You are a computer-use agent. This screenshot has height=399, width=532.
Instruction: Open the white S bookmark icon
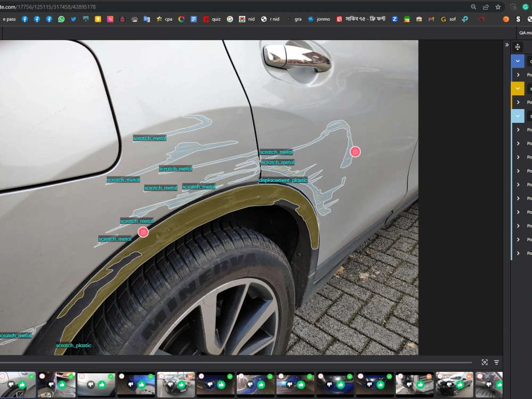click(x=518, y=19)
